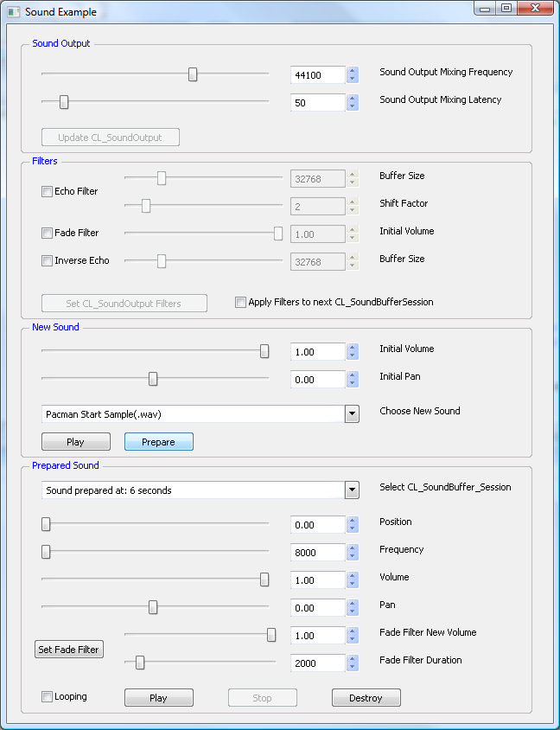560x730 pixels.
Task: Click the Prepared Sound Volume input field
Action: point(318,580)
